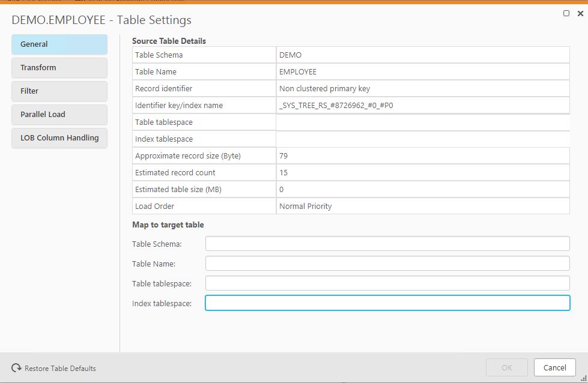Close the Table Settings dialog via X icon
The image size is (588, 383).
[580, 13]
